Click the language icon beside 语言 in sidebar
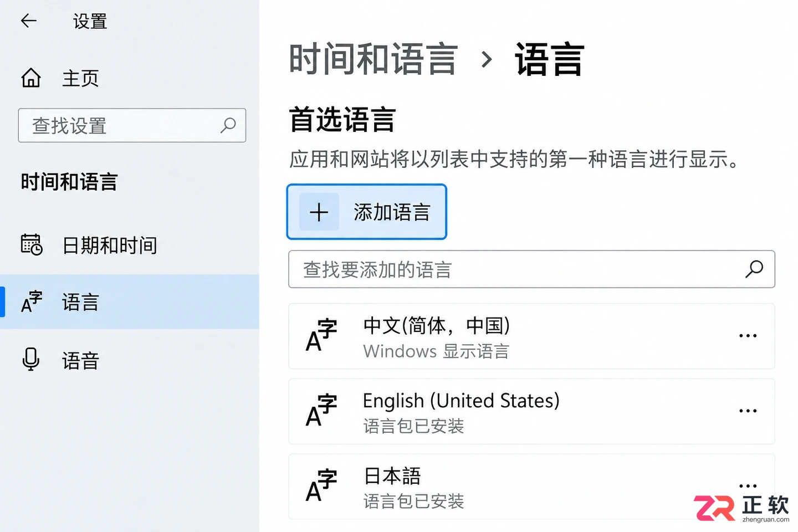The image size is (798, 532). pyautogui.click(x=32, y=301)
